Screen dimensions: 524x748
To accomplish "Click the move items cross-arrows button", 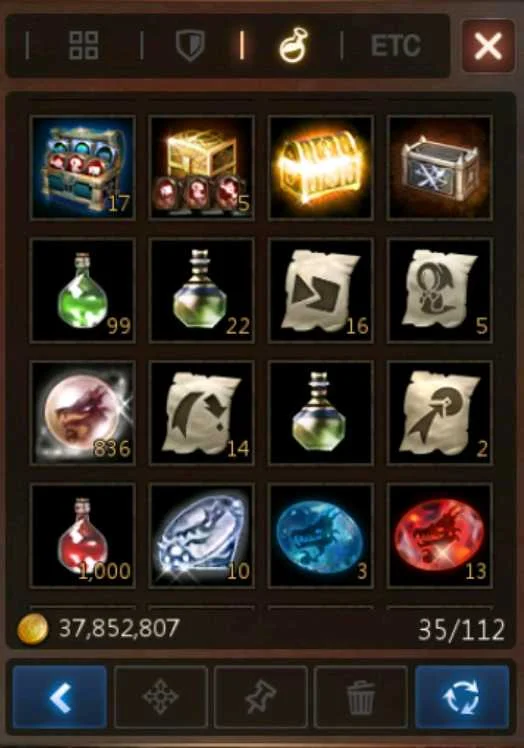I will tap(160, 697).
